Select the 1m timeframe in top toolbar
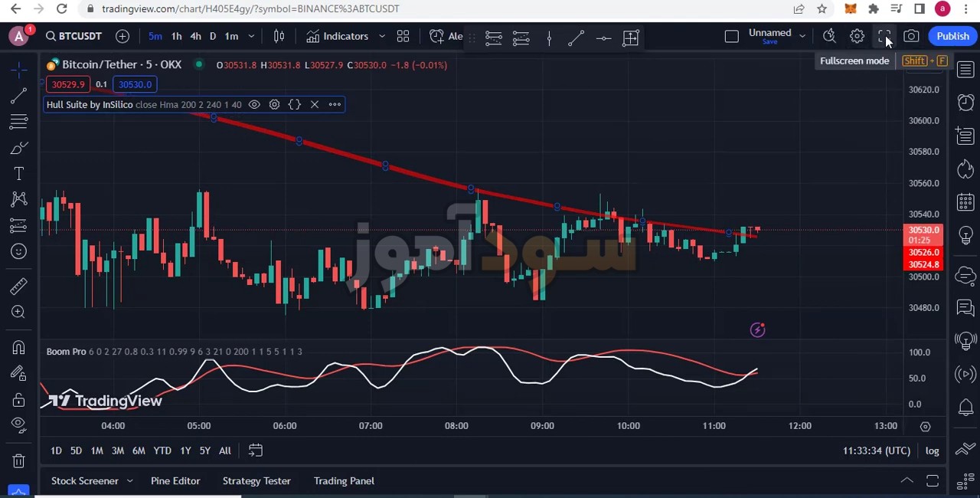980x498 pixels. click(x=231, y=36)
